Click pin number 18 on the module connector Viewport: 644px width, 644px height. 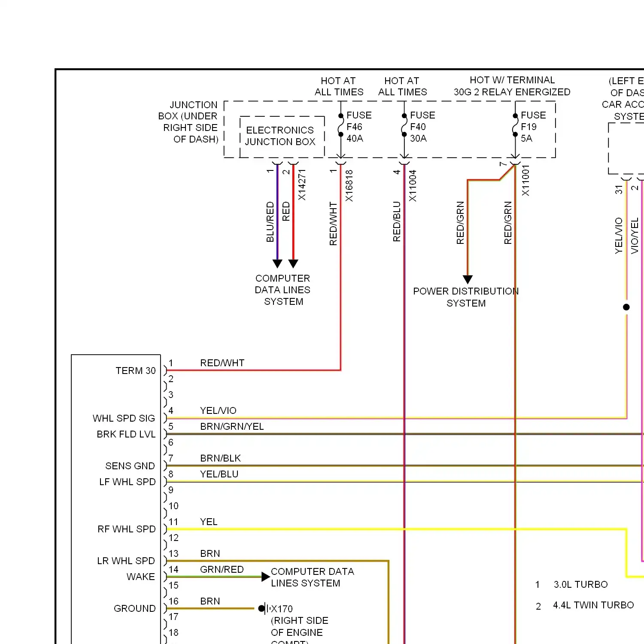coord(173,632)
